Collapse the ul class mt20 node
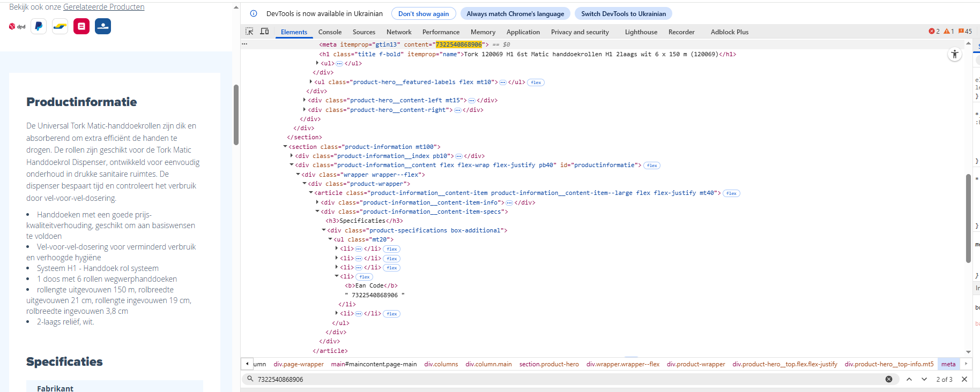 [x=330, y=239]
